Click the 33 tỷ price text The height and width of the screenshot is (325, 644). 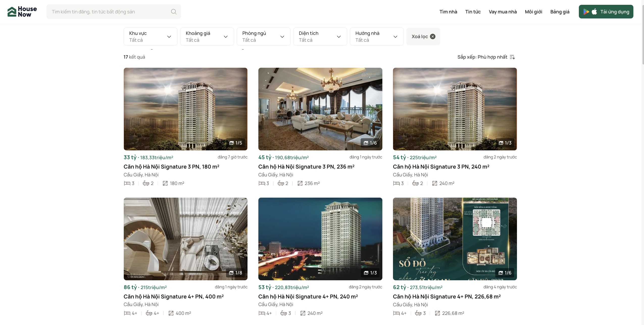coord(130,157)
